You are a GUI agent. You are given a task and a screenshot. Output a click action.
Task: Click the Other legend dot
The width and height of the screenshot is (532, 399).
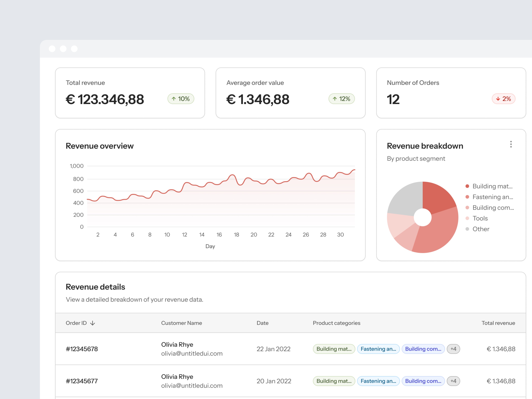467,229
